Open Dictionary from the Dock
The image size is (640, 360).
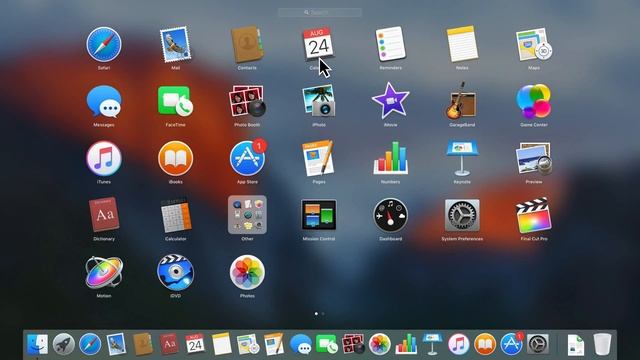coord(169,344)
